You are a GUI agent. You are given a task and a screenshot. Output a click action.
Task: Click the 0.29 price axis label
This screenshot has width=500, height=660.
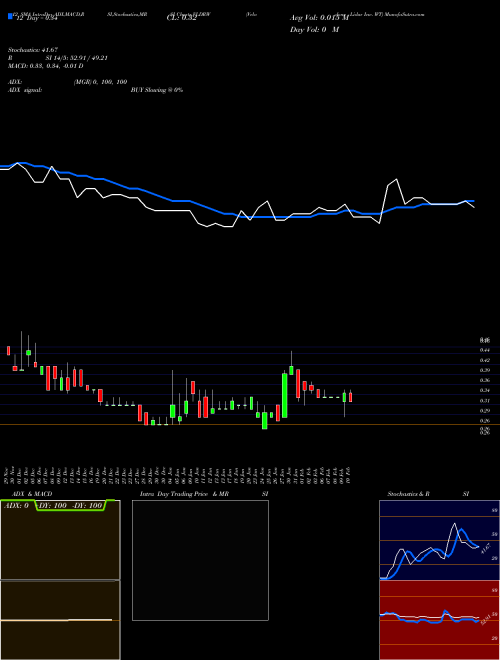click(x=484, y=411)
